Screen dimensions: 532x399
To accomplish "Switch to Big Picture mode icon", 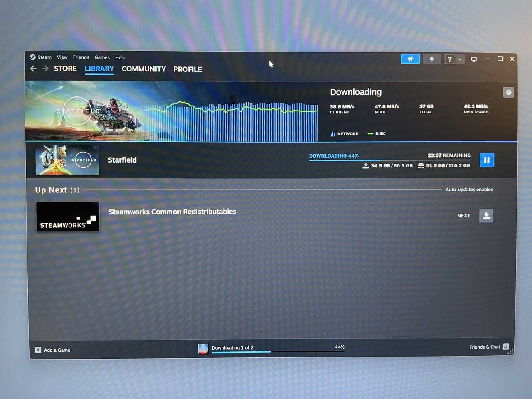I will [474, 59].
